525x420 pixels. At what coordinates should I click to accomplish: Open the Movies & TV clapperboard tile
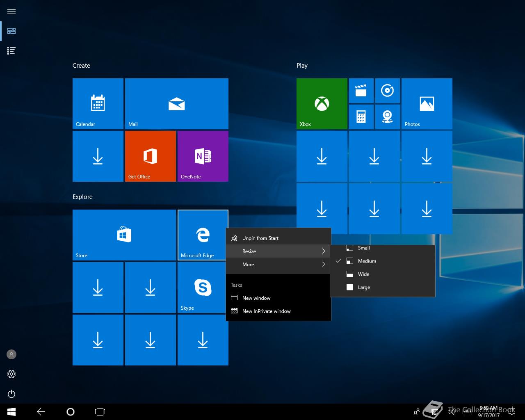point(361,91)
